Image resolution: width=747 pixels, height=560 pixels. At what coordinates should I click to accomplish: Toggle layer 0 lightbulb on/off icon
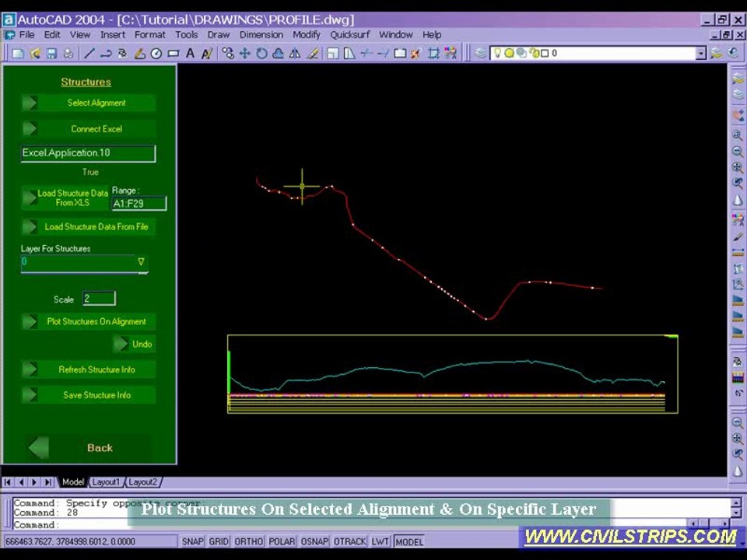[497, 53]
